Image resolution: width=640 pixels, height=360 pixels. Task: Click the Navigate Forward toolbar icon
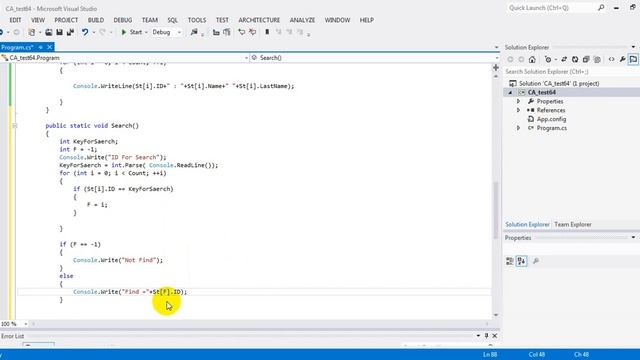click(x=16, y=32)
